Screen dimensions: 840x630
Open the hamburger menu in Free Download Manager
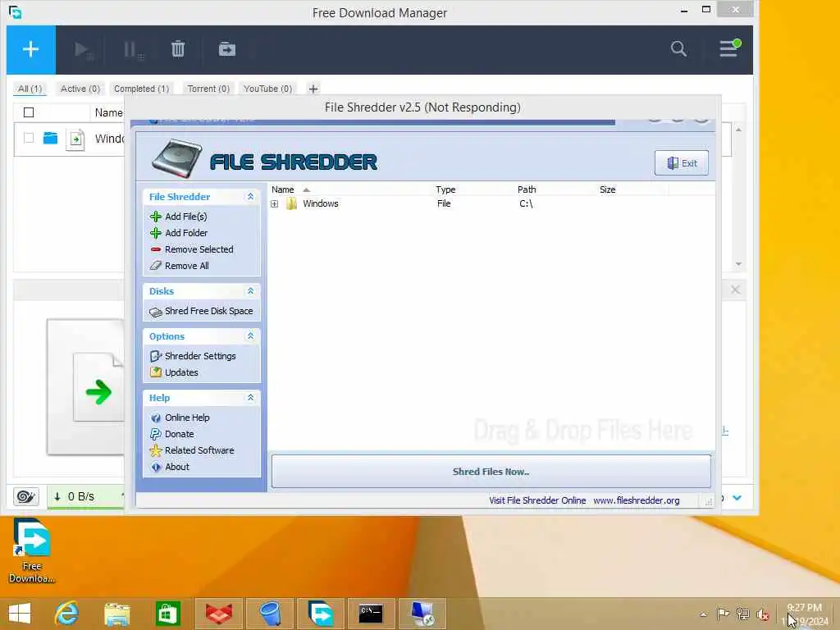(729, 48)
